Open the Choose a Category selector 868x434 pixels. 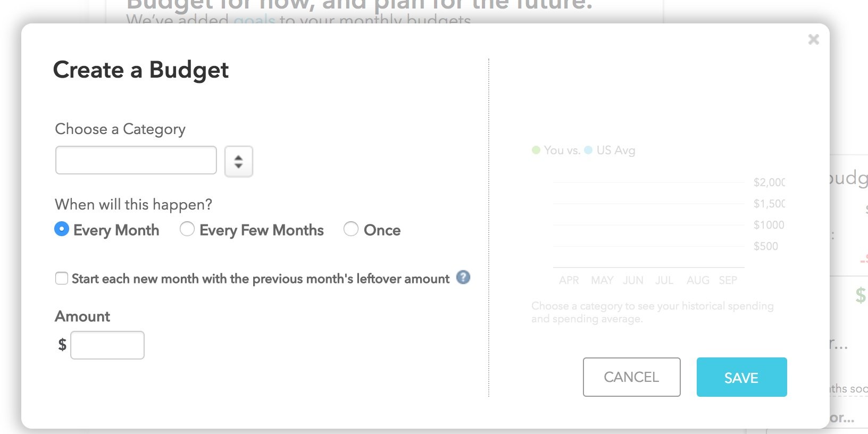pos(136,160)
